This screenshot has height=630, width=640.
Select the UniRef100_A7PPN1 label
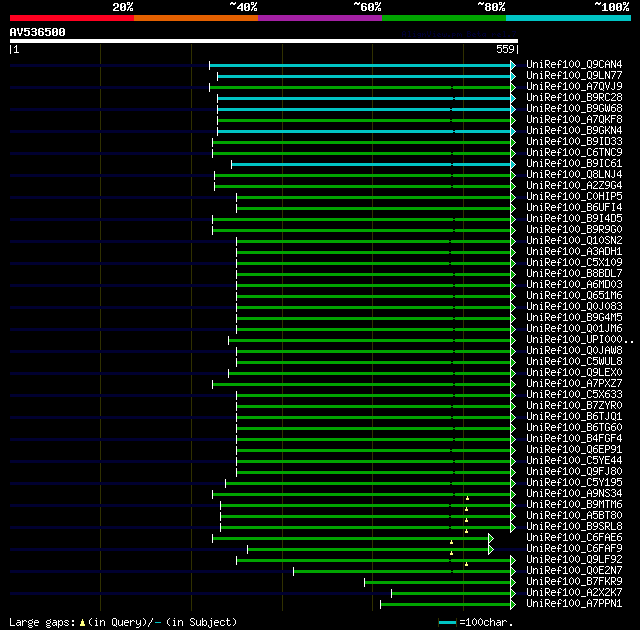point(574,604)
